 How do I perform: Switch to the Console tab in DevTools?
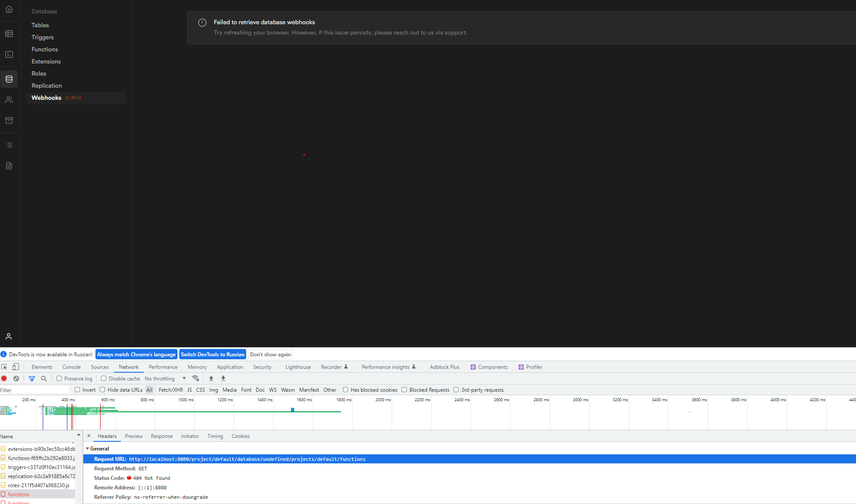(x=71, y=367)
